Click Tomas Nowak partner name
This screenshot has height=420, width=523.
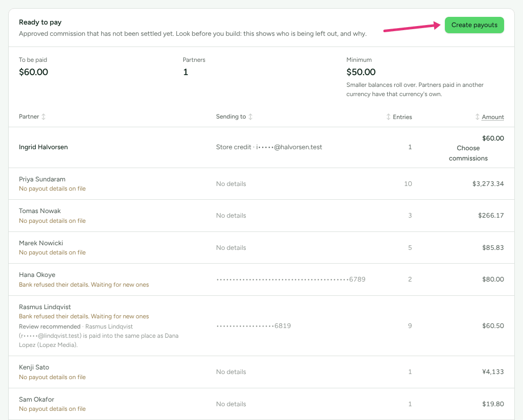(40, 211)
